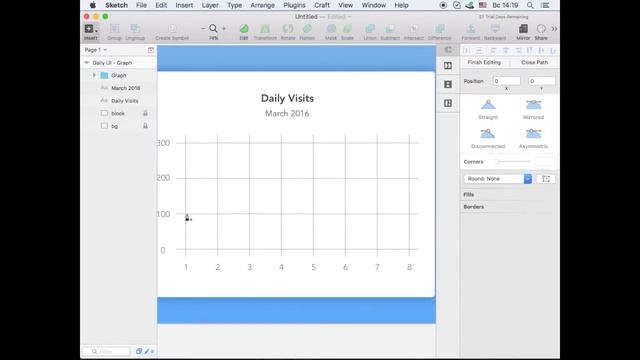Select the Scale tool
Screen dimensions: 640x360
pyautogui.click(x=347, y=29)
